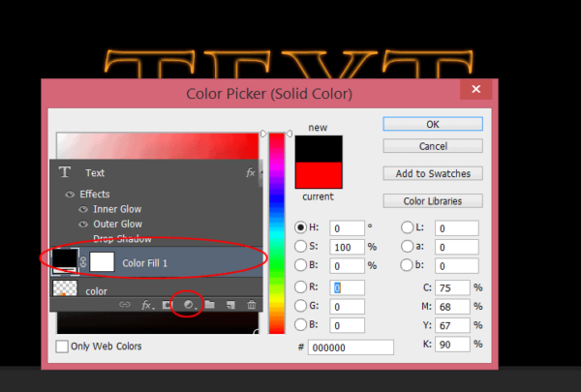This screenshot has height=392, width=581.
Task: Click the delete layer trash icon
Action: tap(252, 305)
